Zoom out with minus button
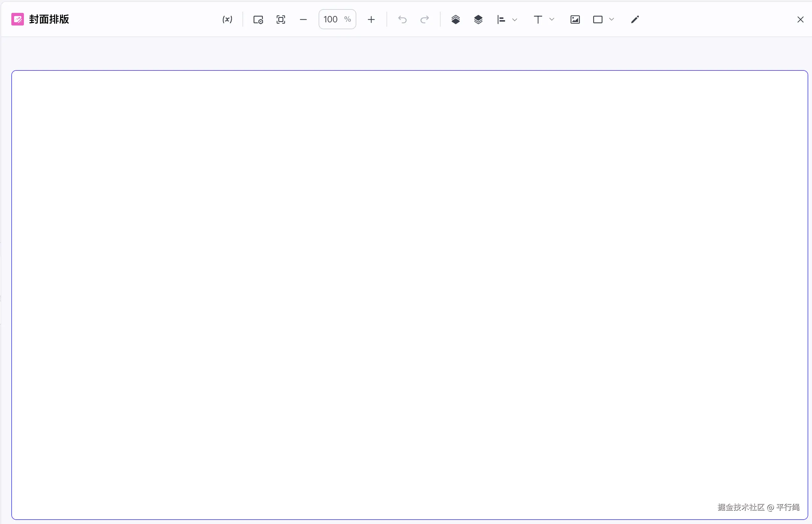 click(x=303, y=20)
